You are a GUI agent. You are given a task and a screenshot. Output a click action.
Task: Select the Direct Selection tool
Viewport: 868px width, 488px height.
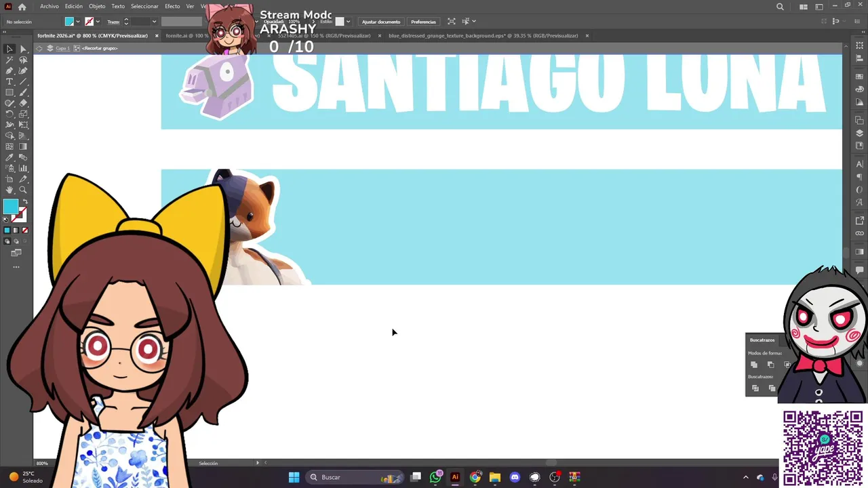pyautogui.click(x=23, y=49)
